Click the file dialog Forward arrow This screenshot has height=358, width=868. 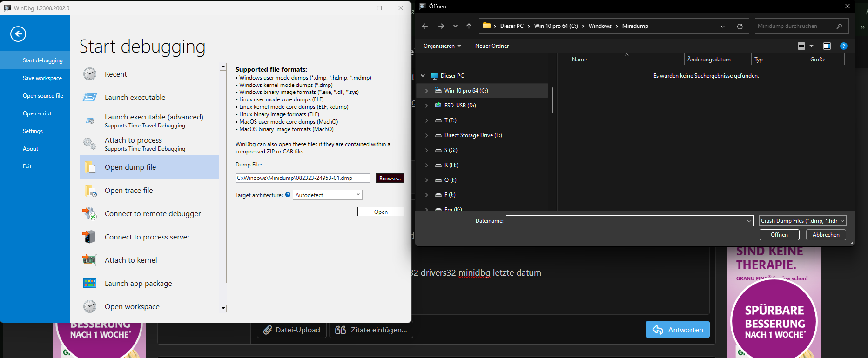coord(441,26)
